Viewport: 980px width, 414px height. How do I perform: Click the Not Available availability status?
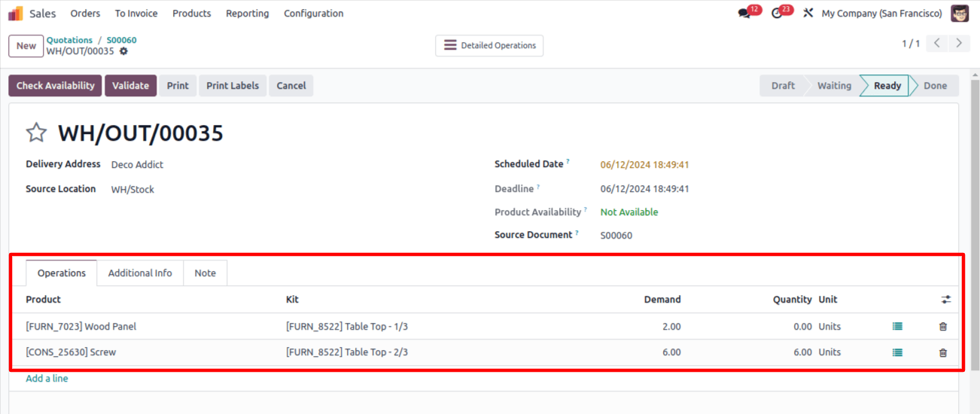coord(629,212)
